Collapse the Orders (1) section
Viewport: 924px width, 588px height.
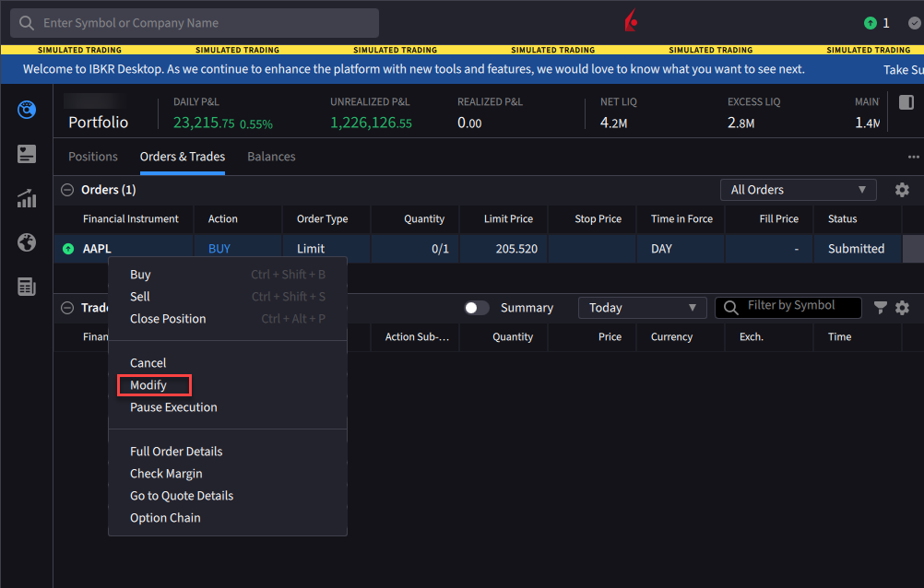point(67,190)
